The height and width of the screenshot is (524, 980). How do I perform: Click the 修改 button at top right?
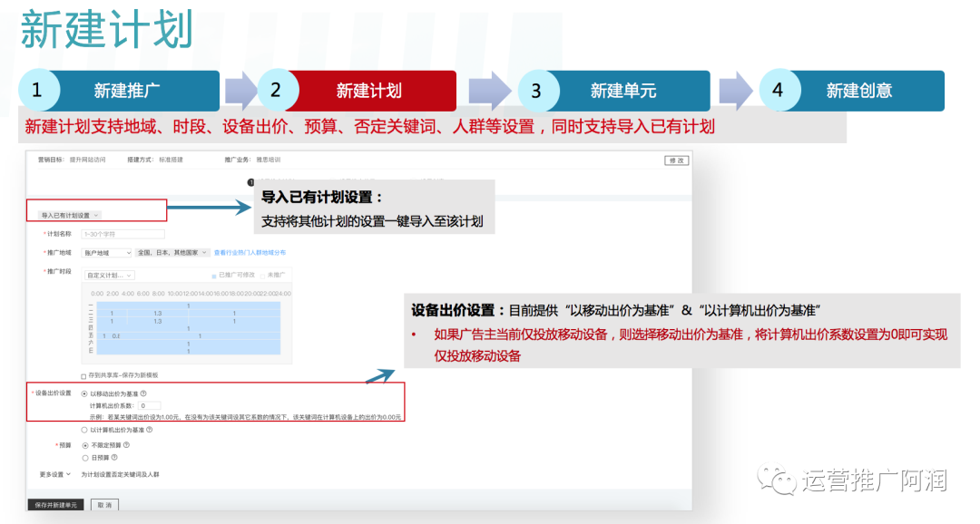coord(676,160)
